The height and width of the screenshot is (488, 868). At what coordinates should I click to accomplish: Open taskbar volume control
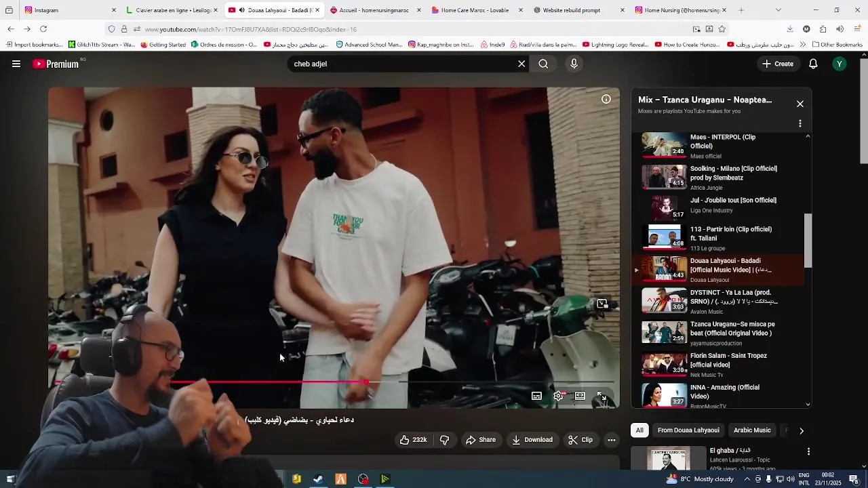(x=791, y=479)
